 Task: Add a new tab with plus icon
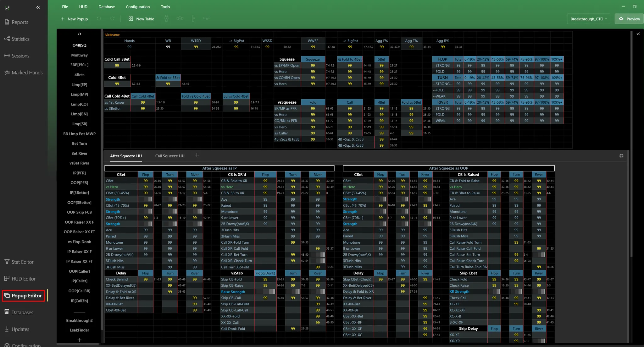click(x=197, y=155)
